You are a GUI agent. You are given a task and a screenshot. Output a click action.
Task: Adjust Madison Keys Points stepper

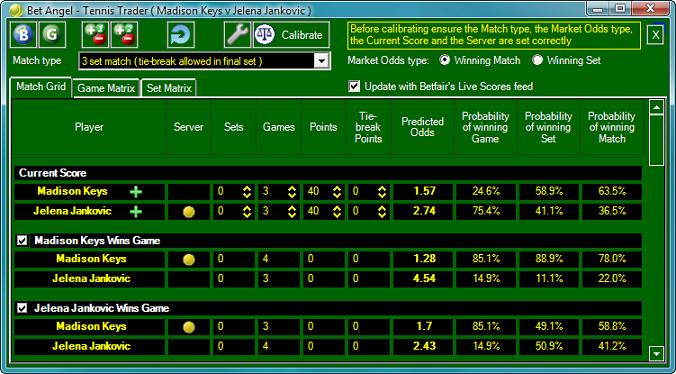coord(337,192)
